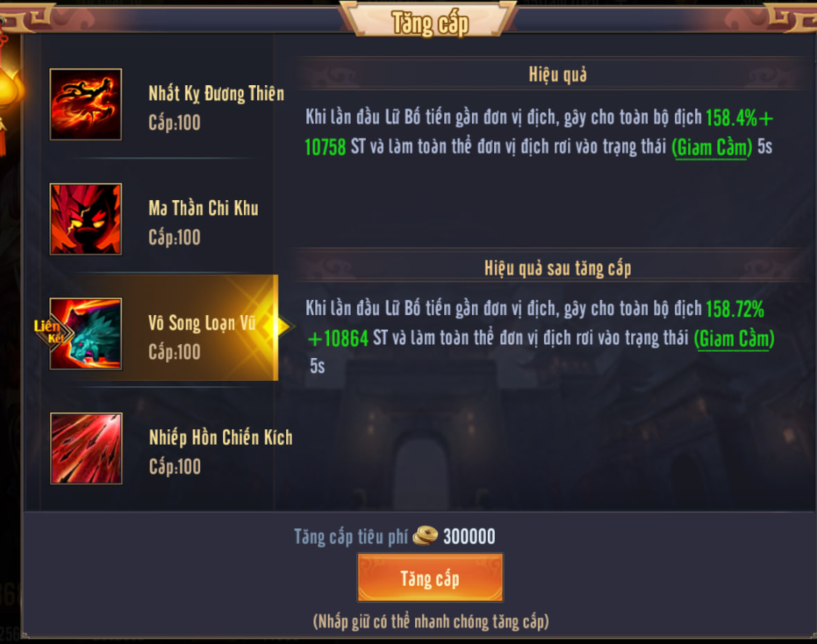Screen dimensions: 817x644
Task: Click the orange Tăng cấp upgrade button
Action: tap(430, 578)
